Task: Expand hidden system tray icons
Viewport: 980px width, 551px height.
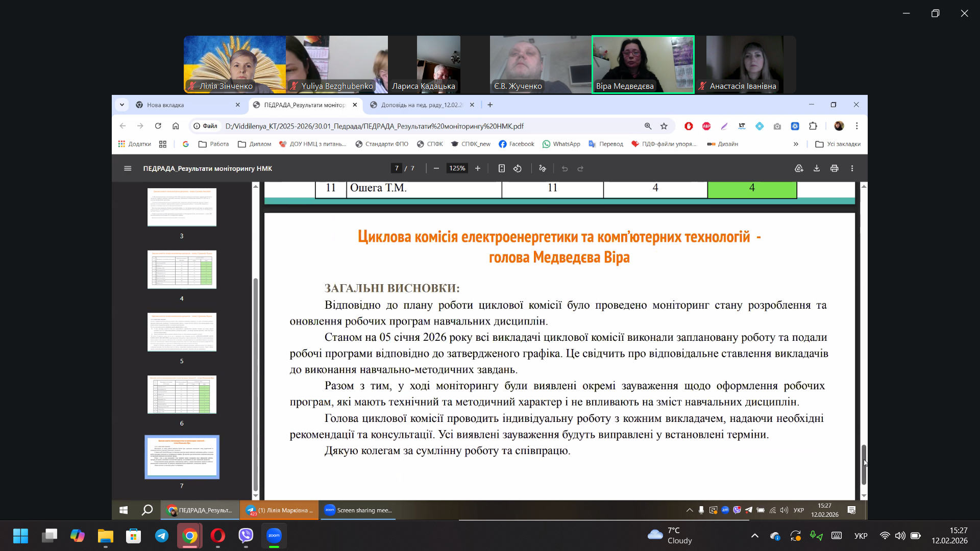Action: [x=755, y=536]
